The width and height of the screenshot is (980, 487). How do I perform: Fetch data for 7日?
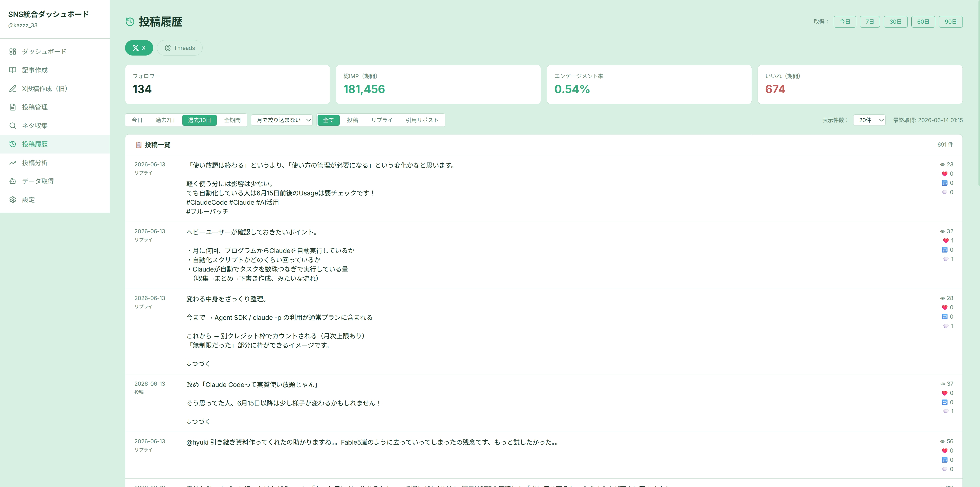[870, 22]
